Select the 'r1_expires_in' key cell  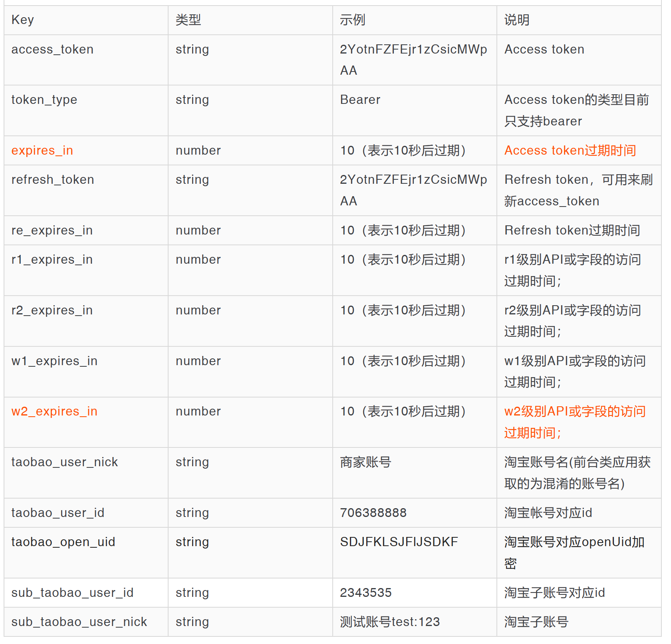coord(86,270)
